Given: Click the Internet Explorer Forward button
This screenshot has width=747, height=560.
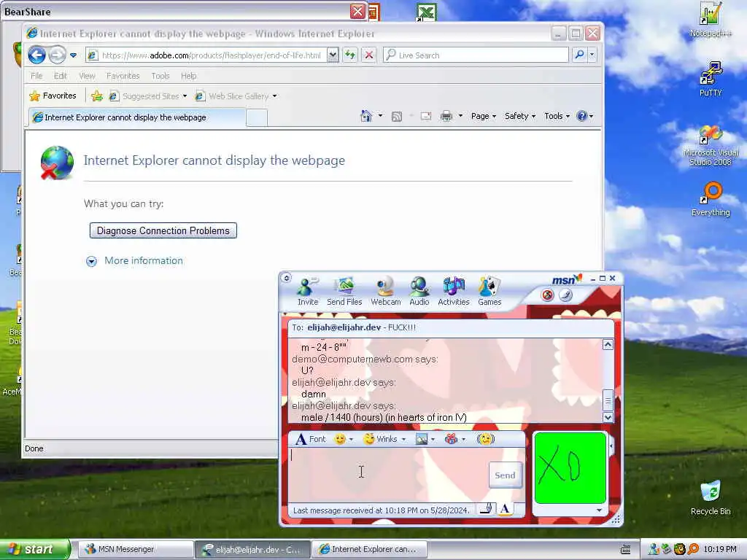Looking at the screenshot, I should coord(57,55).
